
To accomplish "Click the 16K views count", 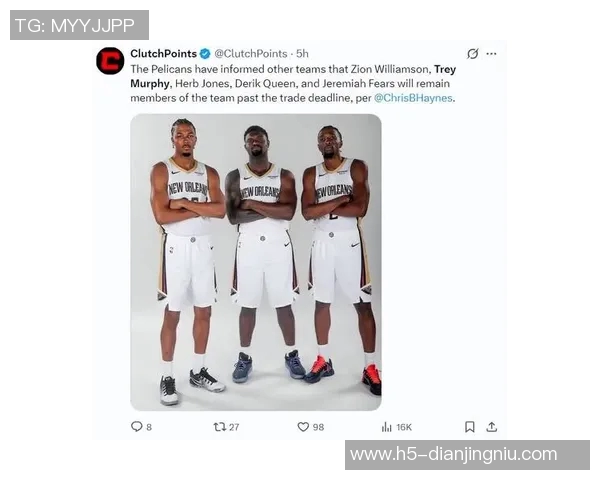I will coord(404,427).
